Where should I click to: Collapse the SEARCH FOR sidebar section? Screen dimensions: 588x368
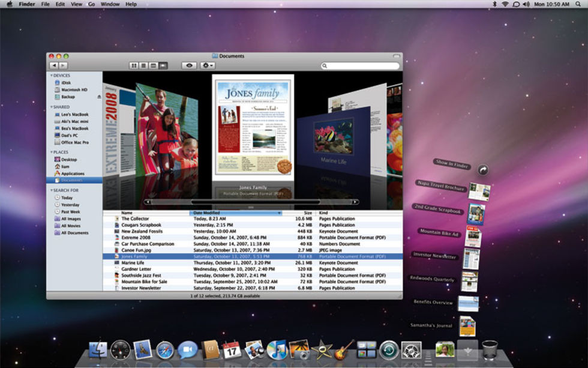[52, 190]
